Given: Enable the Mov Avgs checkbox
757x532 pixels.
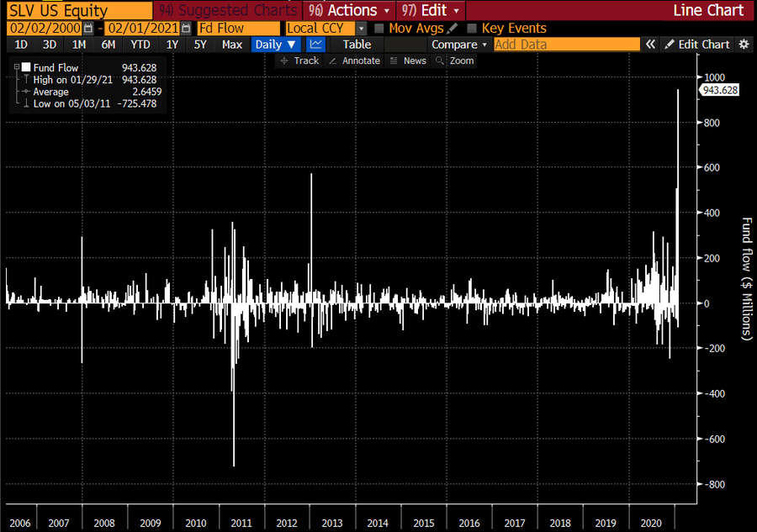Looking at the screenshot, I should tap(379, 29).
